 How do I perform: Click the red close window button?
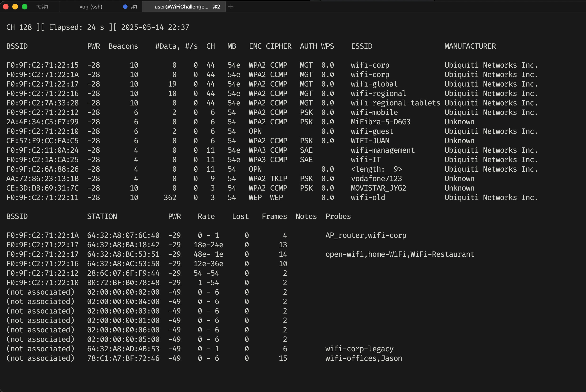click(6, 7)
